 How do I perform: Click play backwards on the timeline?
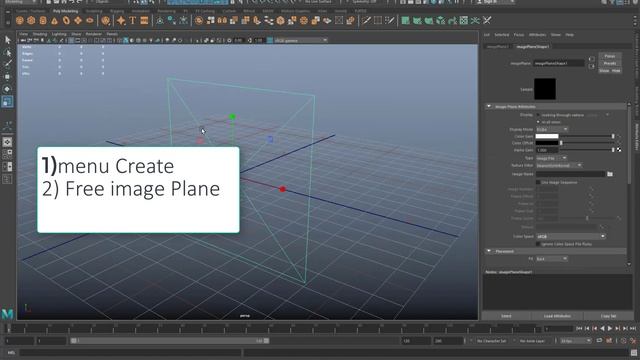[602, 328]
